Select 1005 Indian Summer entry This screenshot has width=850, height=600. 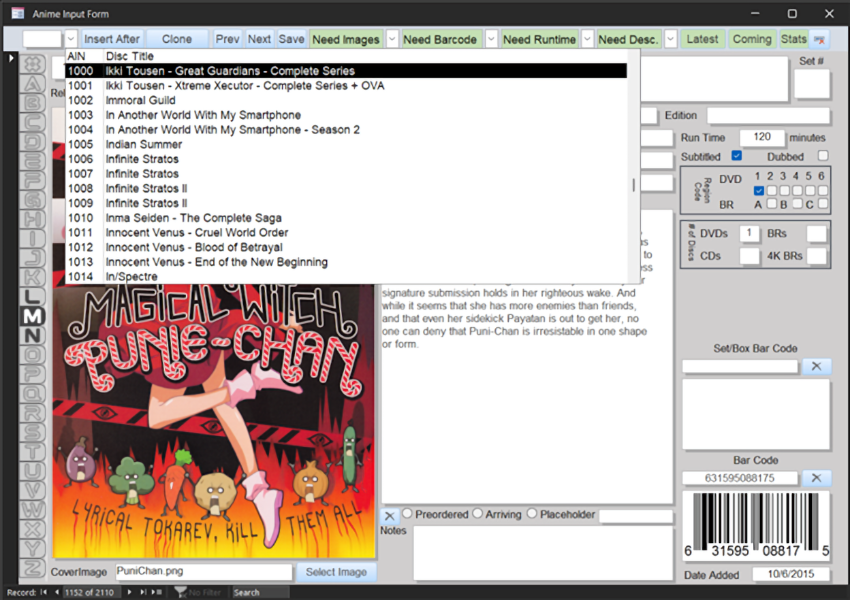pos(346,144)
